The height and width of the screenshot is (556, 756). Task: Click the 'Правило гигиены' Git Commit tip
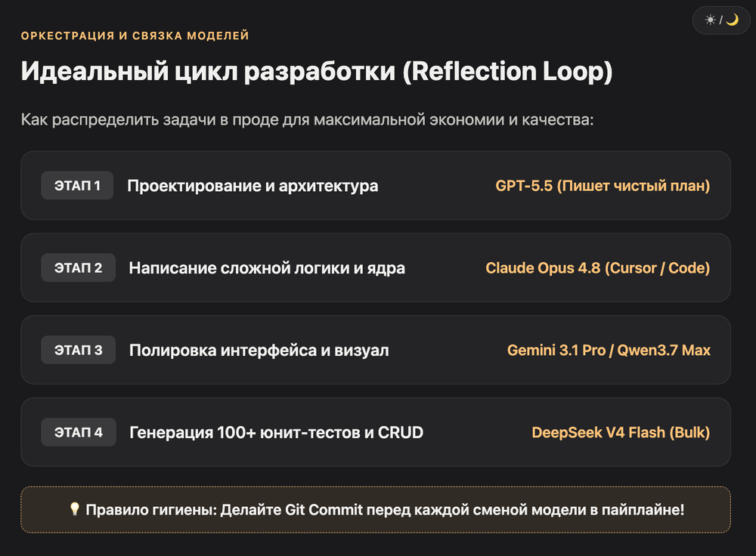click(x=376, y=510)
